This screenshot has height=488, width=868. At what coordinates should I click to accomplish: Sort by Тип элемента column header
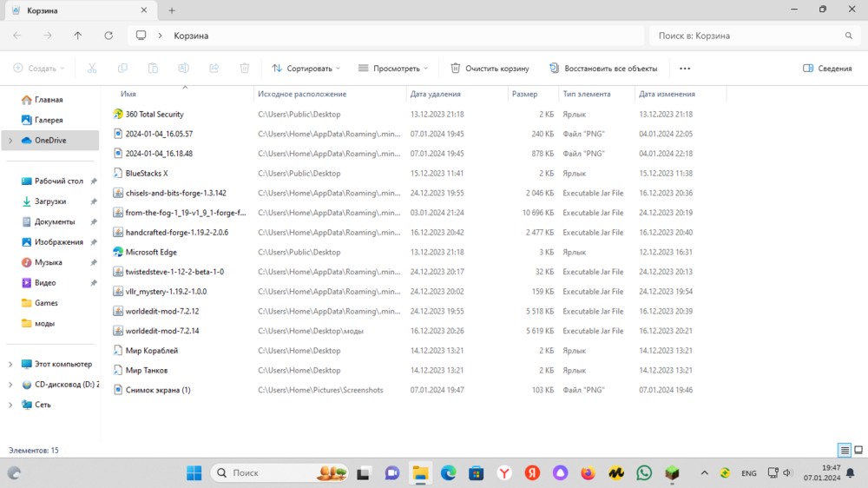point(587,94)
